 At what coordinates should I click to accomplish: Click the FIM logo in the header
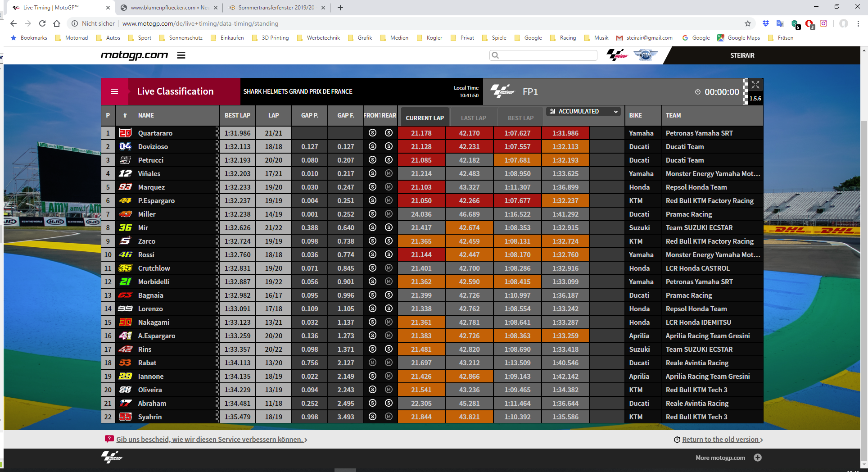click(x=645, y=55)
